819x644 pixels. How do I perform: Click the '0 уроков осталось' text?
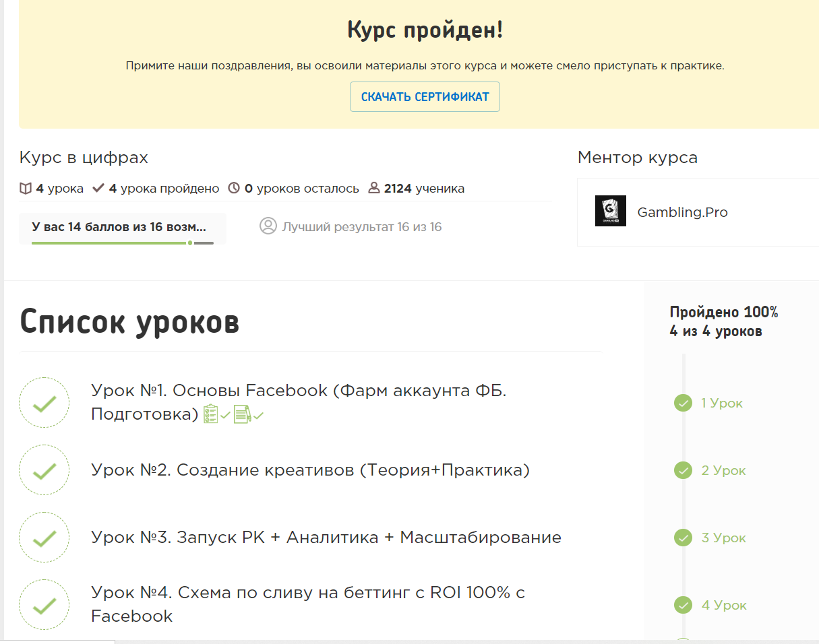click(301, 189)
